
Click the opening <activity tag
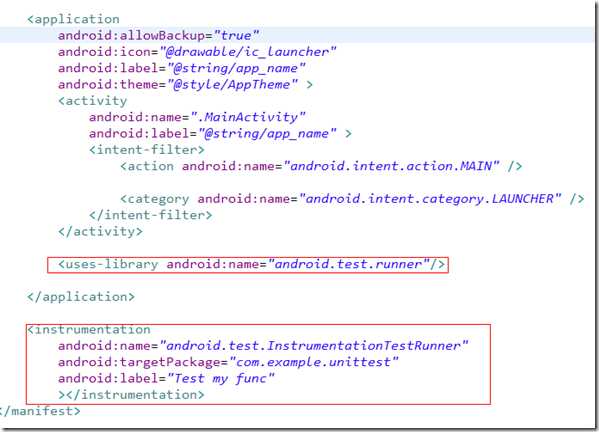(x=92, y=101)
